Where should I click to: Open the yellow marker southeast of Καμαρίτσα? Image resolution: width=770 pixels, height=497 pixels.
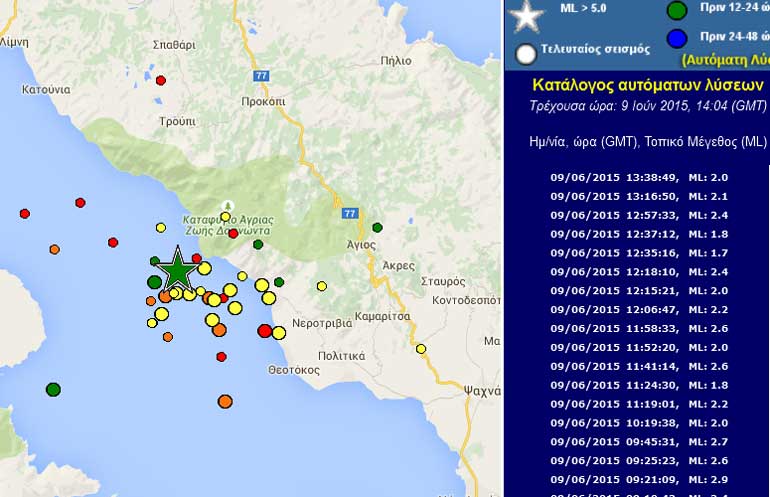[421, 349]
